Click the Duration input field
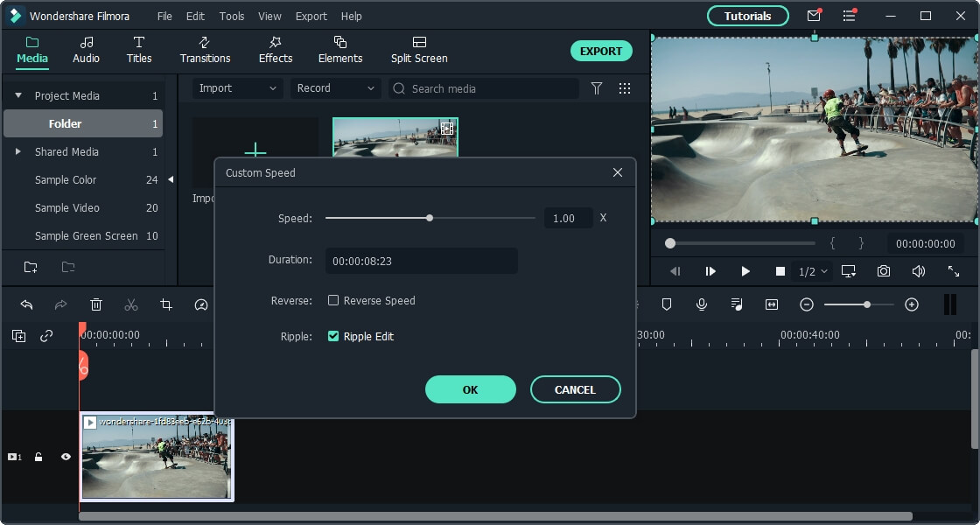This screenshot has width=980, height=525. (x=421, y=261)
